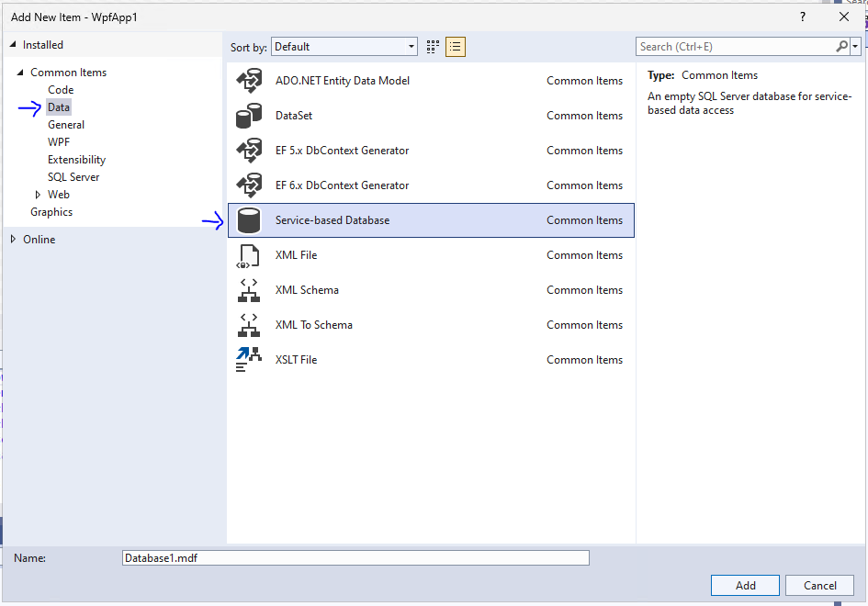Screen dimensions: 868x606
Task: Click the Search (Ctrl+E) box
Action: [x=736, y=47]
